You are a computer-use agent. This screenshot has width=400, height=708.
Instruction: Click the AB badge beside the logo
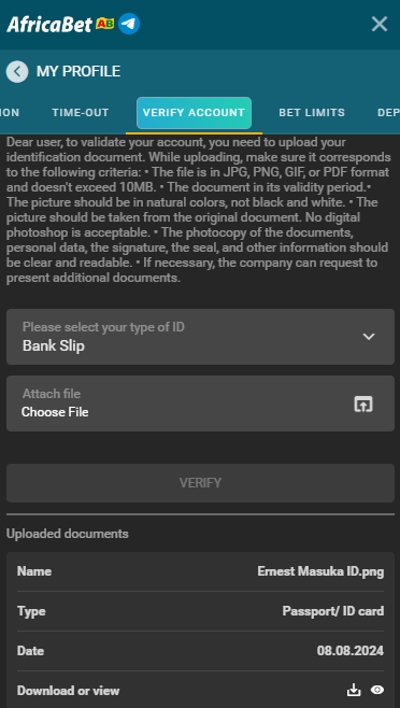[x=105, y=23]
